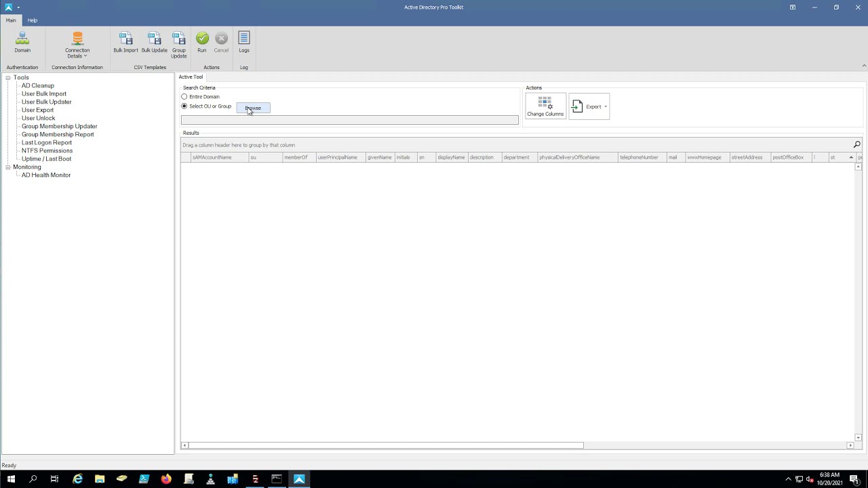This screenshot has width=868, height=488.
Task: Launch Firefox from taskbar
Action: pos(166,479)
